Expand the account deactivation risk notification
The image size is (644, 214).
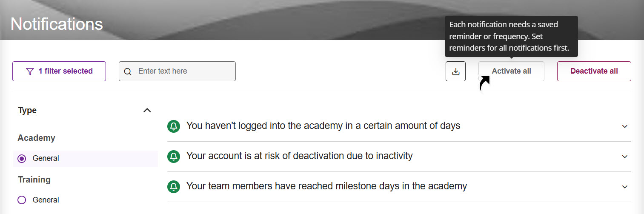pyautogui.click(x=624, y=157)
